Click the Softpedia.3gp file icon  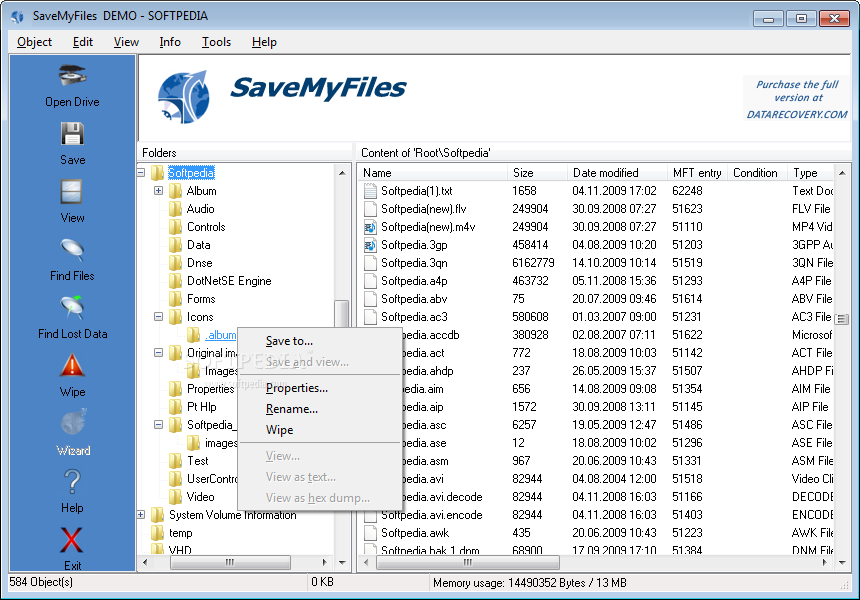[x=370, y=245]
